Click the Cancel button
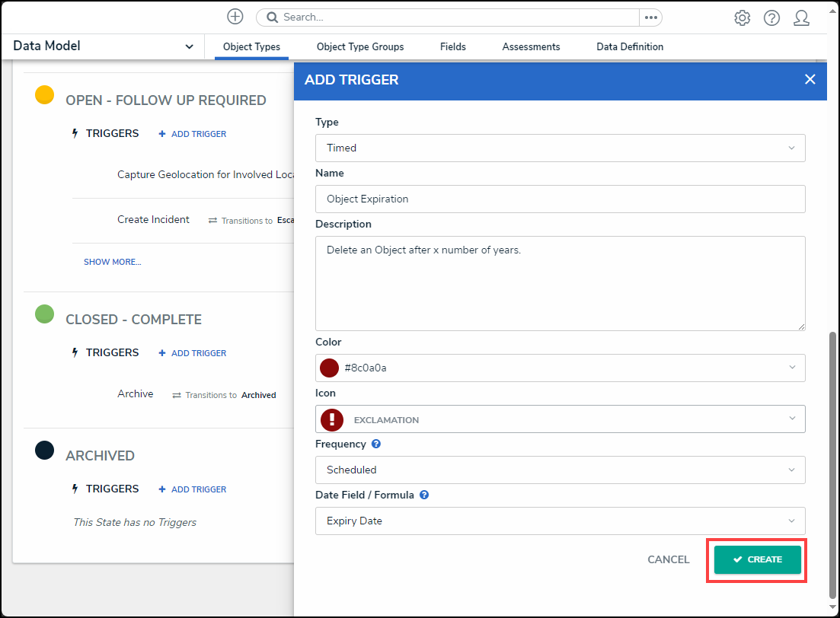 pos(668,559)
